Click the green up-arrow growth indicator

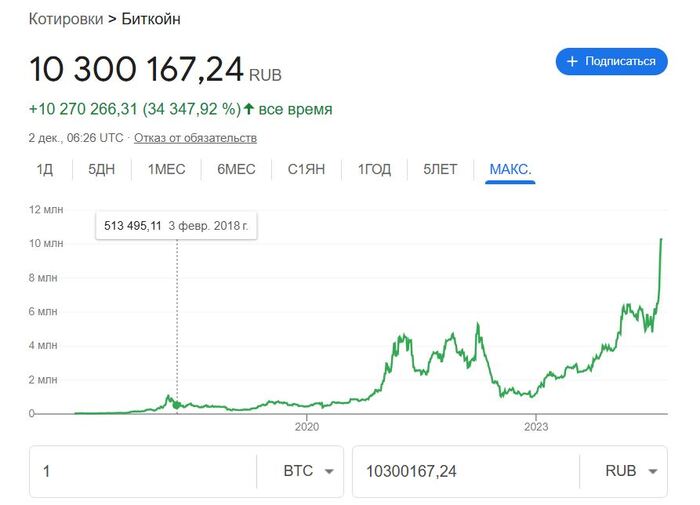(250, 109)
